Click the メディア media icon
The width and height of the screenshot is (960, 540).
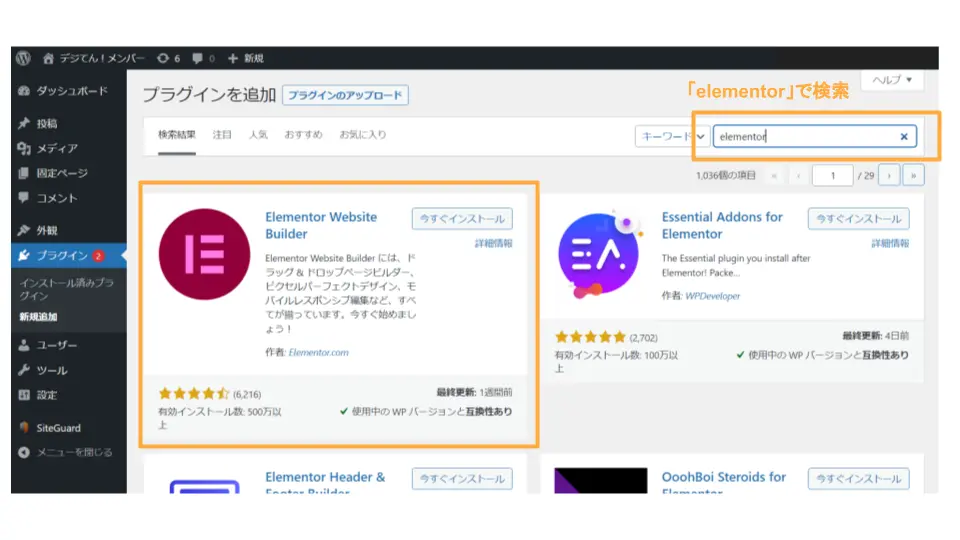tap(24, 149)
